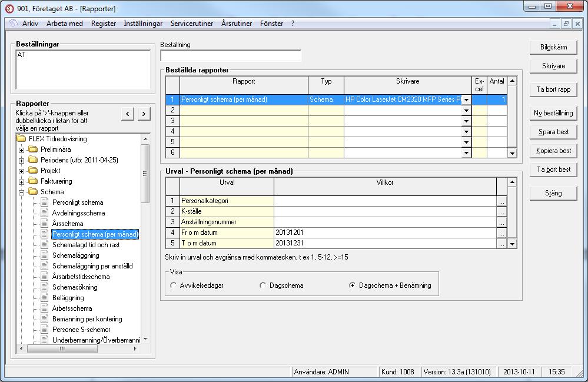This screenshot has height=382, width=588.
Task: Select the Dagschema radio option
Action: coord(263,285)
